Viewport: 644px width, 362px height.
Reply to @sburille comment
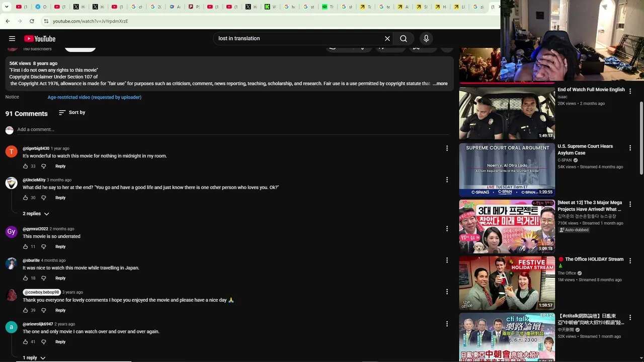pos(60,279)
